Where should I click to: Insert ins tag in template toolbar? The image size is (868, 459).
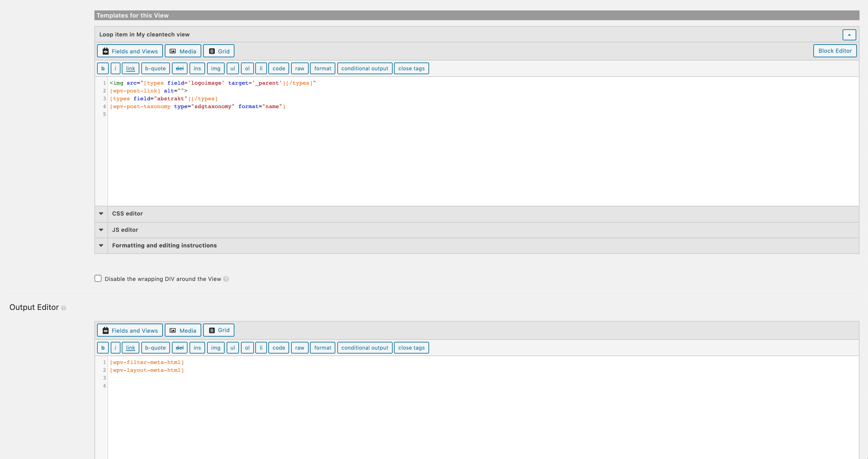197,68
